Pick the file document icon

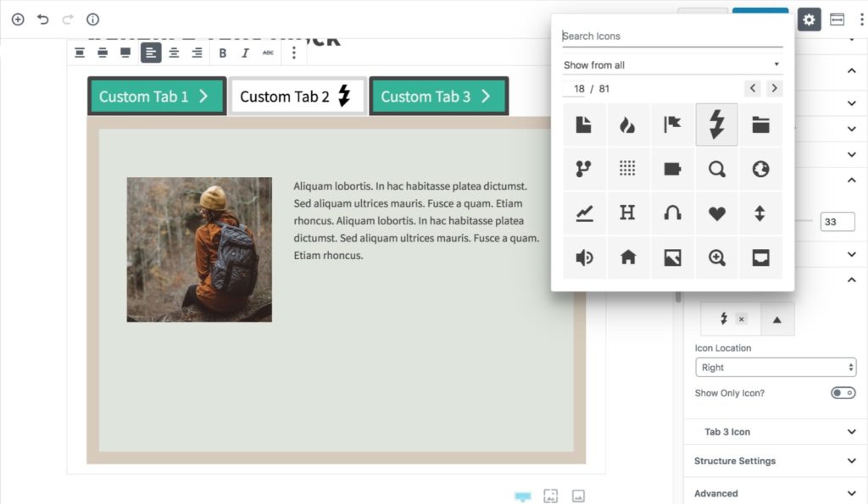click(x=584, y=125)
